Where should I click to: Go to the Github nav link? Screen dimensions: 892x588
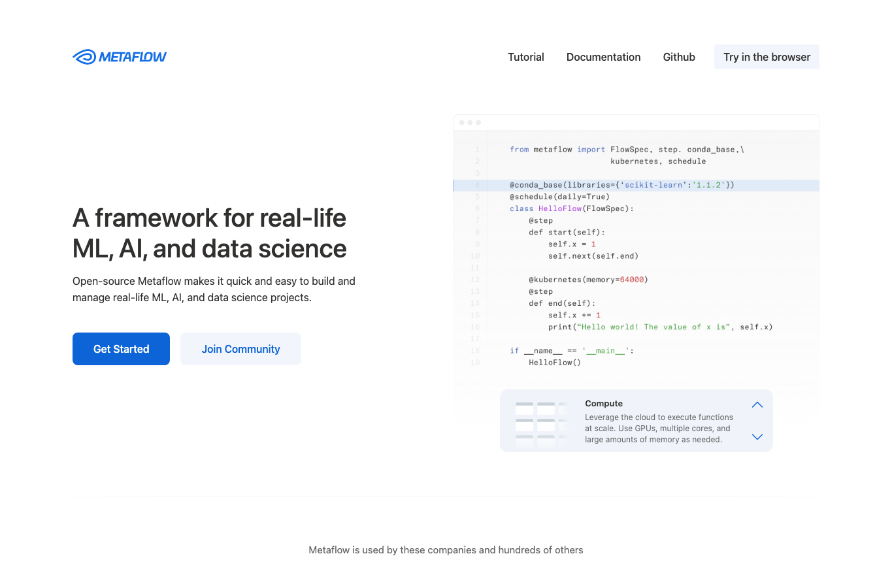click(679, 57)
